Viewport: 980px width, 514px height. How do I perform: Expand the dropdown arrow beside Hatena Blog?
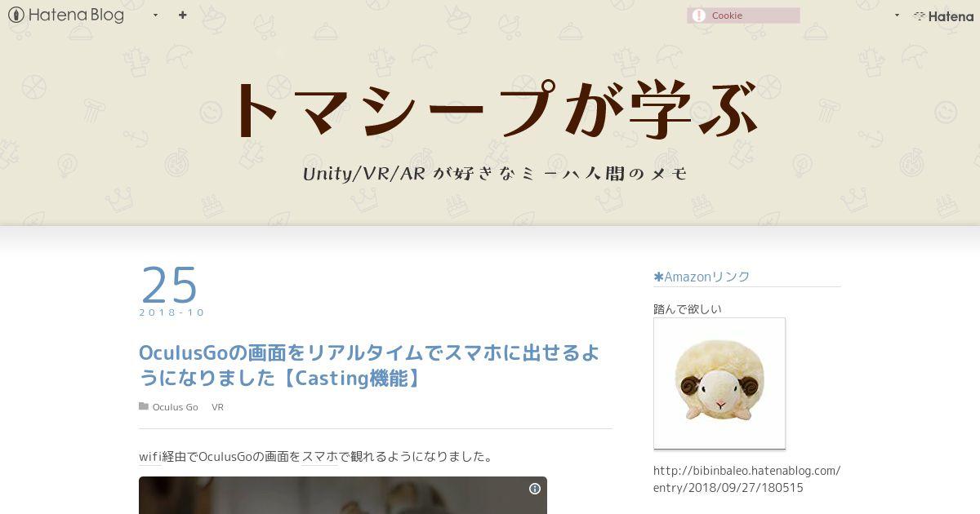pos(155,15)
